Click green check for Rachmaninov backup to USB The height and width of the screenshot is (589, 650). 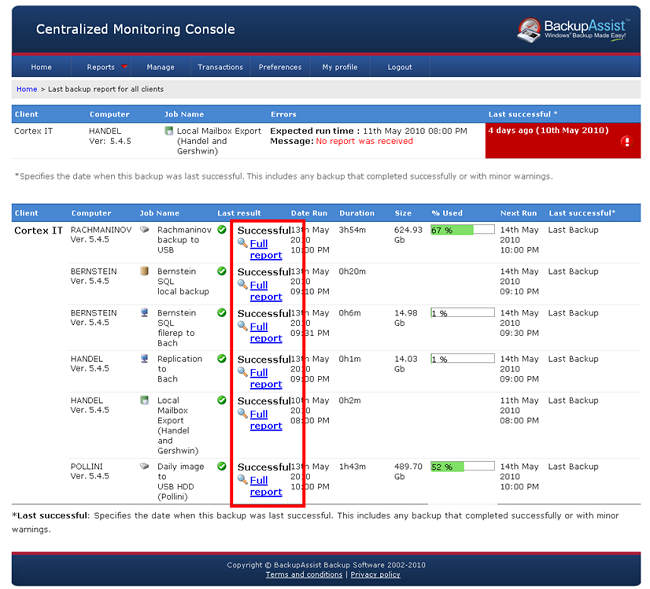click(222, 230)
